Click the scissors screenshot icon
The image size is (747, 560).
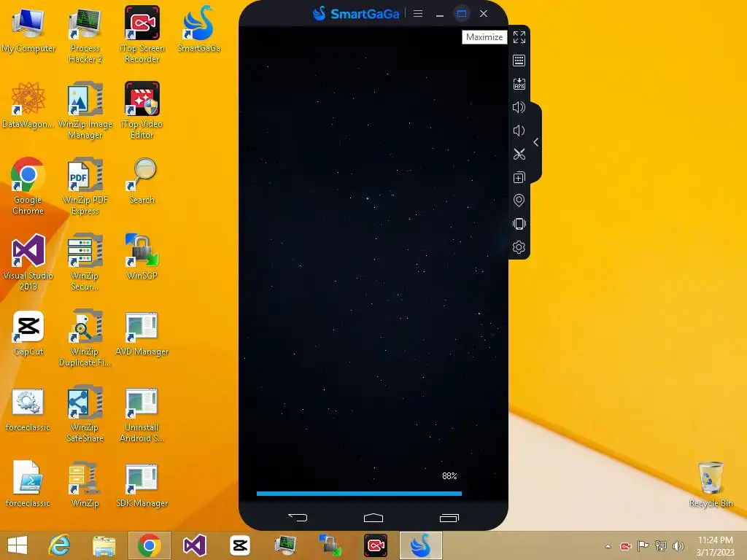pos(519,154)
